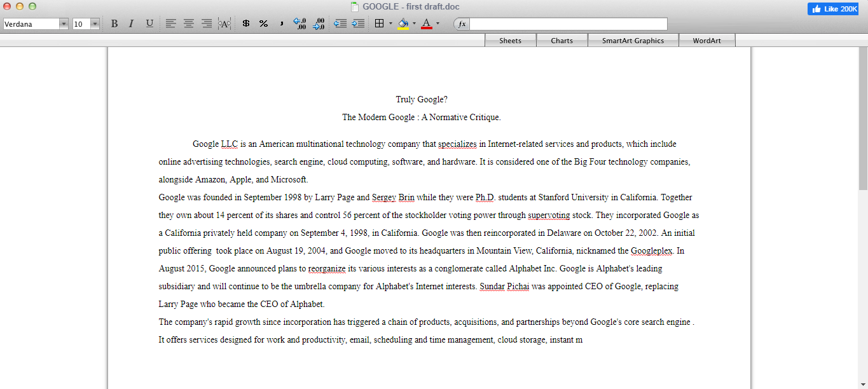This screenshot has height=389, width=868.
Task: Expand the font color options arrow
Action: (x=437, y=24)
